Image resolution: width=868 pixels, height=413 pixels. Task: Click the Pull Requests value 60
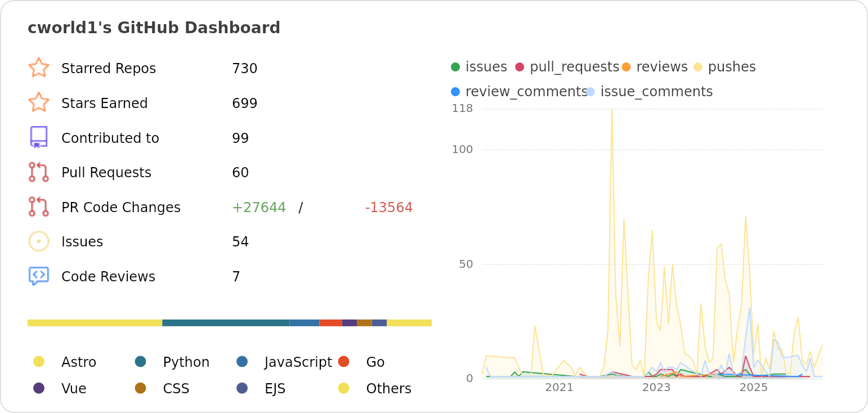pyautogui.click(x=240, y=173)
